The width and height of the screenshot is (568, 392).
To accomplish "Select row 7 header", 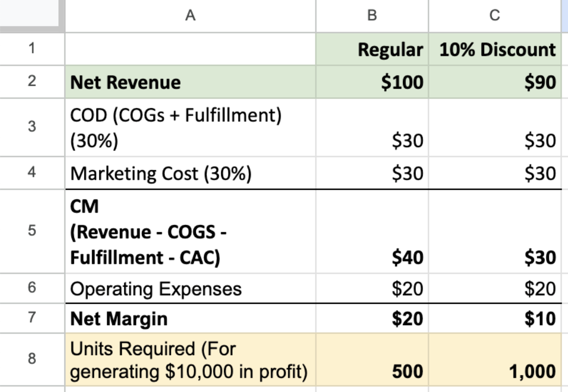I will [x=32, y=318].
